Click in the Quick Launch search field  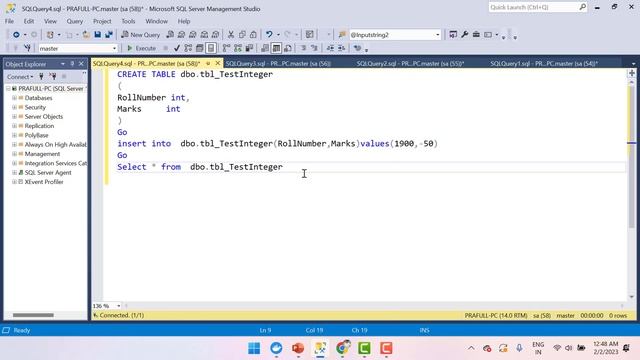(533, 7)
